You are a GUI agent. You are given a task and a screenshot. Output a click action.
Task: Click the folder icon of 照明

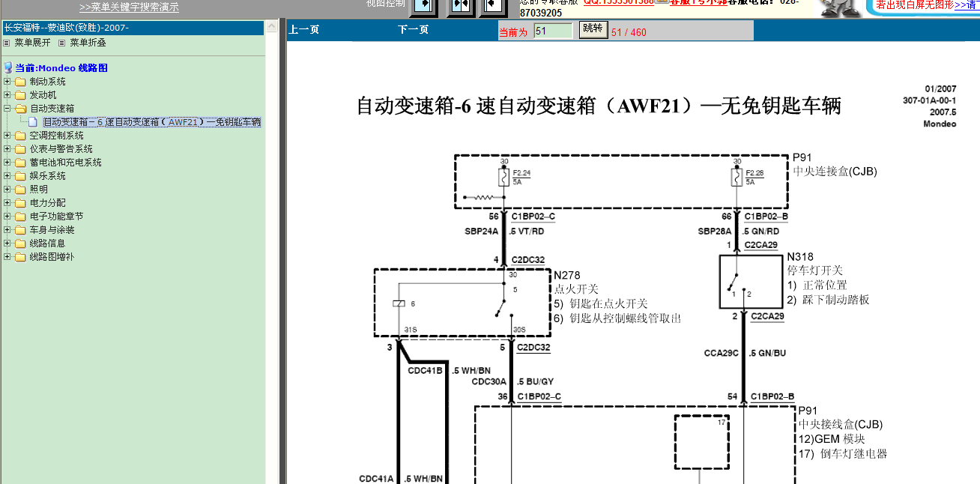[20, 190]
